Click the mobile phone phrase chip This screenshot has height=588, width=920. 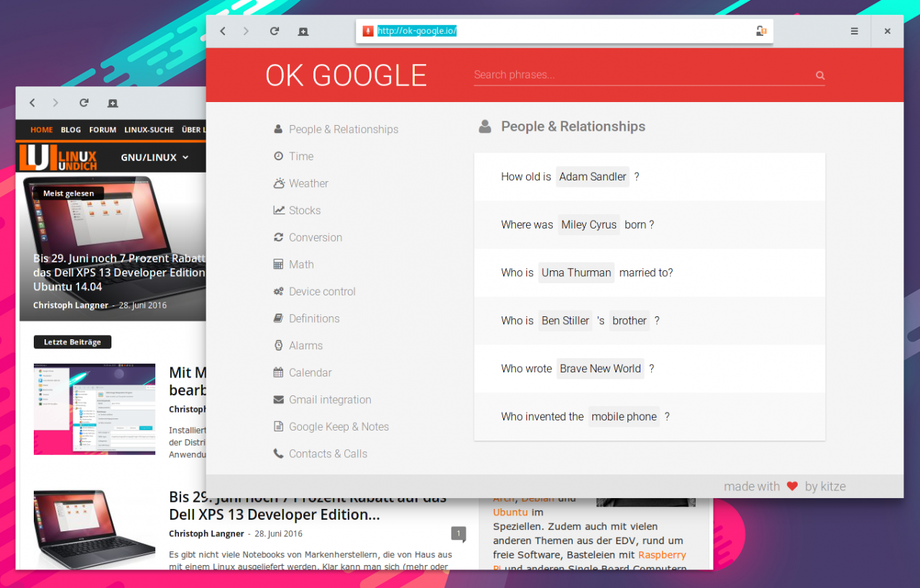point(624,416)
